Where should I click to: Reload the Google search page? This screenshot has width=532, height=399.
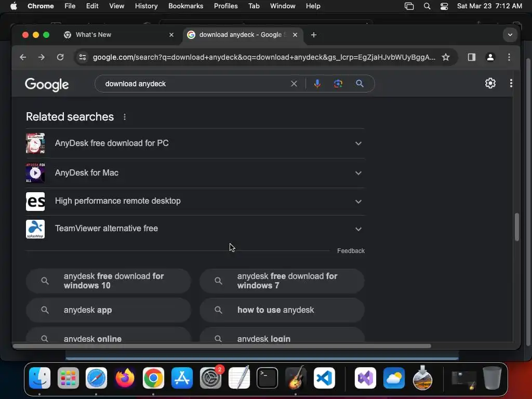coord(60,57)
